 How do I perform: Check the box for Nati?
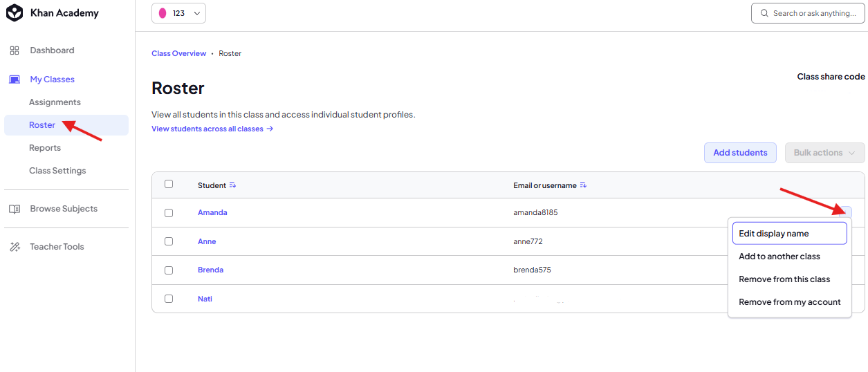pos(169,299)
